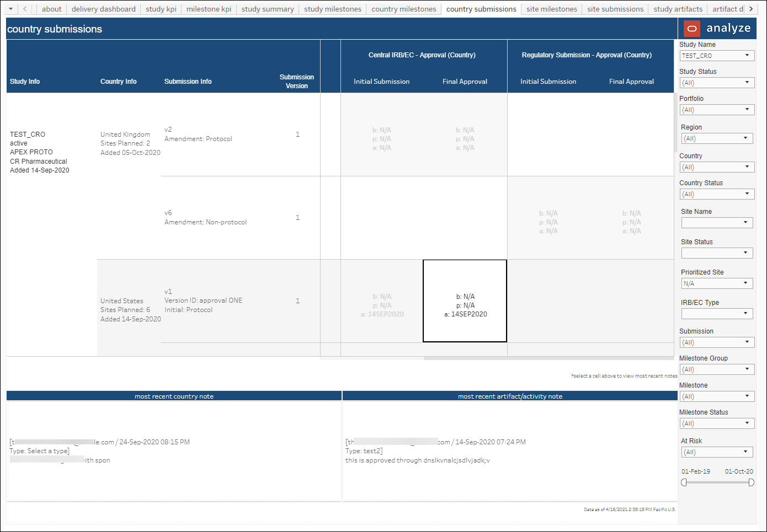Expand the Milestone Group dropdown

717,369
